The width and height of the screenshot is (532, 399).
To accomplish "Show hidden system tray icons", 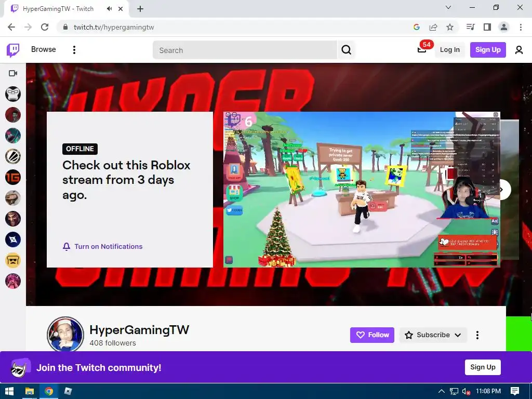I will click(x=442, y=391).
